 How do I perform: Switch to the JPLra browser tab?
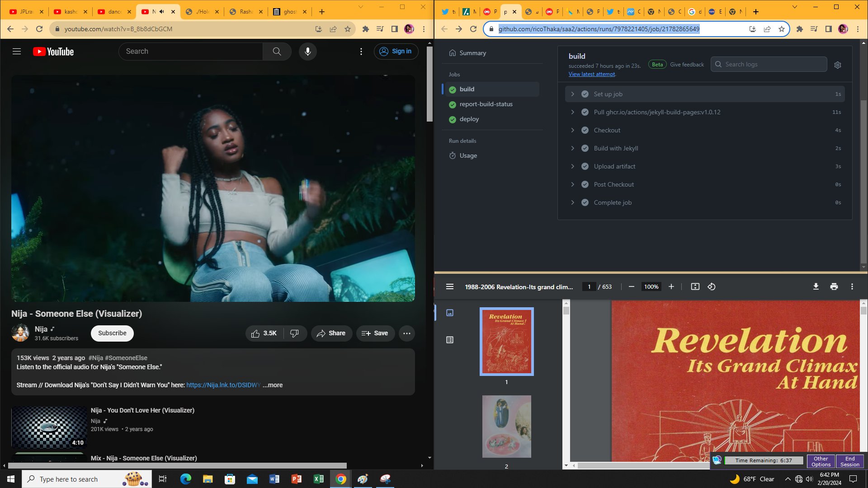coord(26,12)
